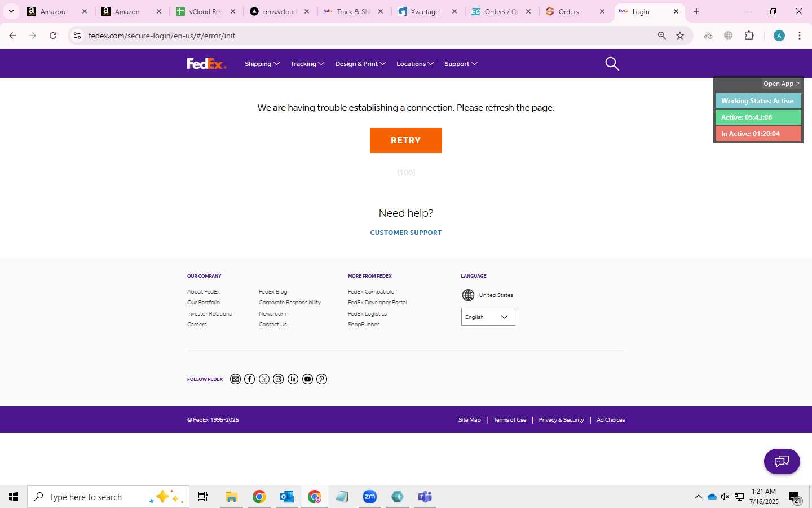Open notifications center on taskbar
812x508 pixels.
tap(795, 497)
